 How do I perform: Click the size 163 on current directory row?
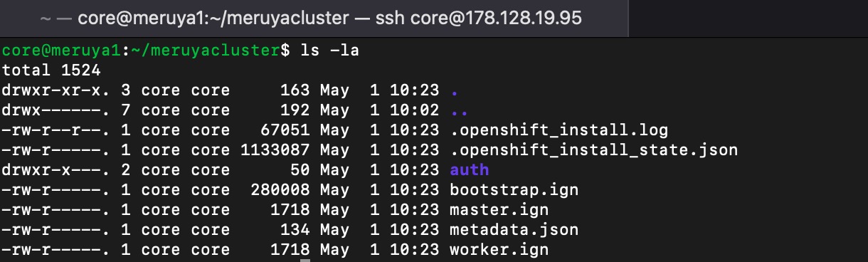[x=295, y=90]
